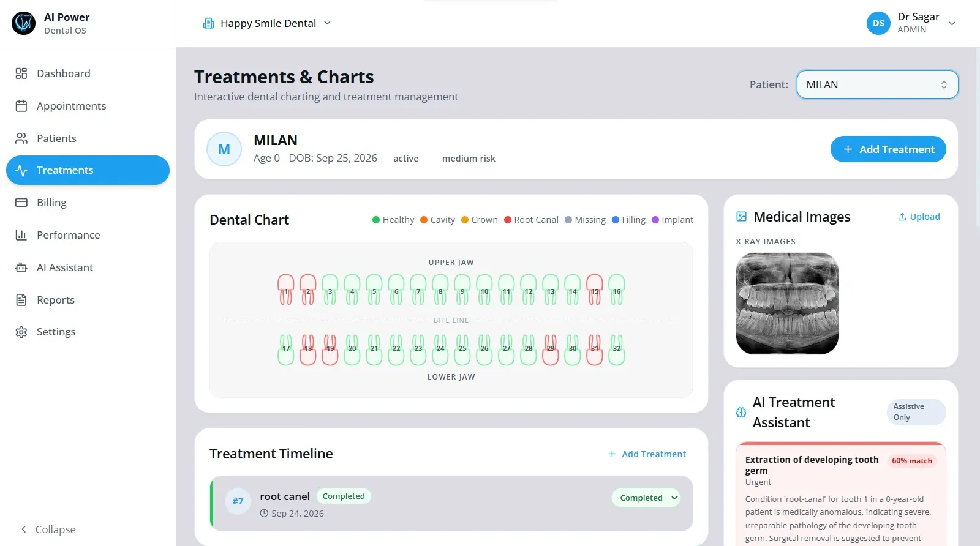The width and height of the screenshot is (980, 546).
Task: Click the medium risk label
Action: [469, 159]
